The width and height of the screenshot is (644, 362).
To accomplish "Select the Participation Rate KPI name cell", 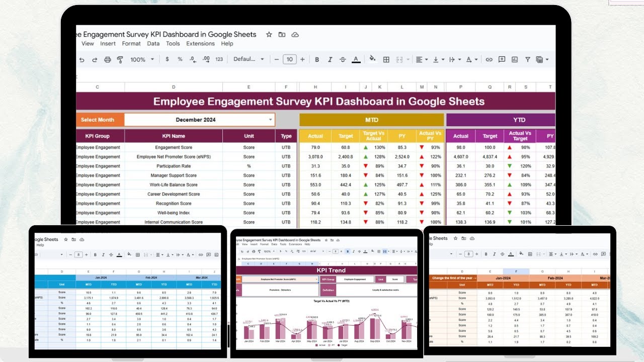I will (174, 166).
